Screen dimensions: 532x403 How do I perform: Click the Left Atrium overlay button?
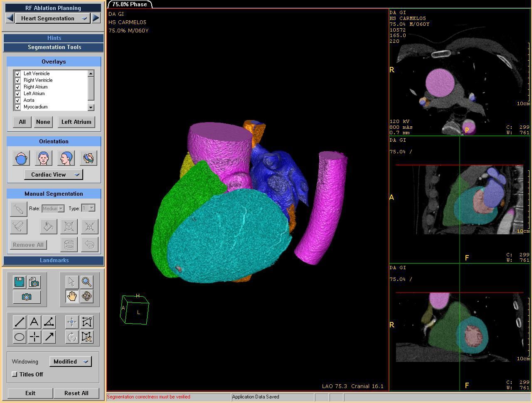(76, 122)
